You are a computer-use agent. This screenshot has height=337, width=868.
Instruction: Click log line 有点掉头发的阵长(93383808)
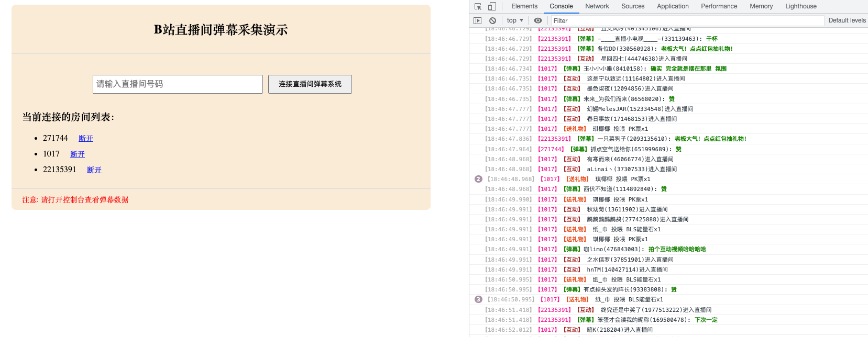(668, 289)
